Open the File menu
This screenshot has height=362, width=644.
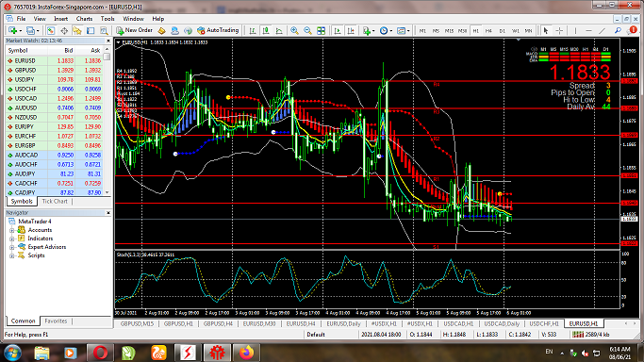point(21,19)
